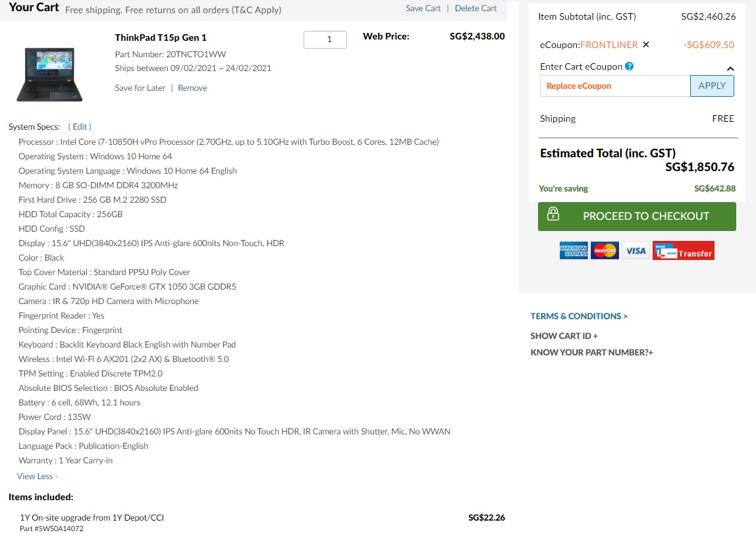Viewport: 756px width, 543px height.
Task: Click the VISA payment icon
Action: point(635,251)
